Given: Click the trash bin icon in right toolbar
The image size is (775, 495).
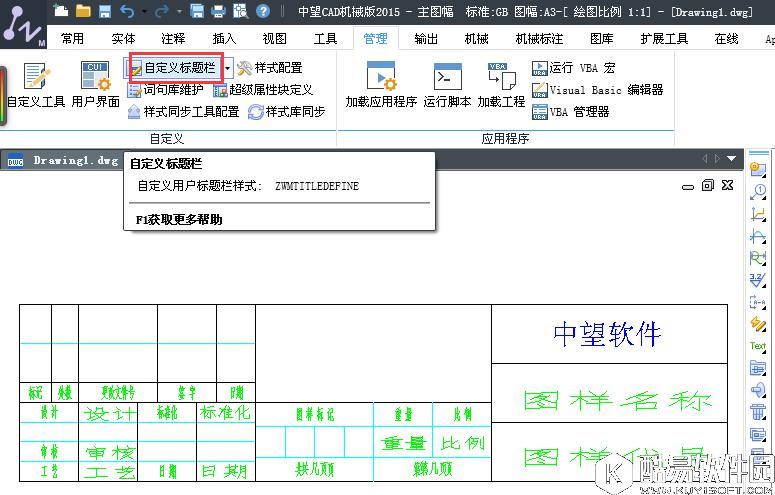Looking at the screenshot, I should (x=758, y=411).
